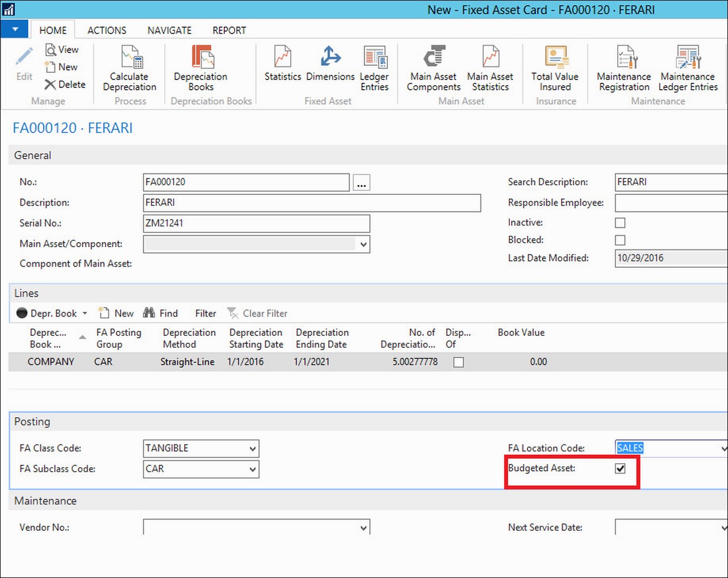Click Clear Filter in Lines toolbar
The image size is (728, 578).
(x=257, y=313)
